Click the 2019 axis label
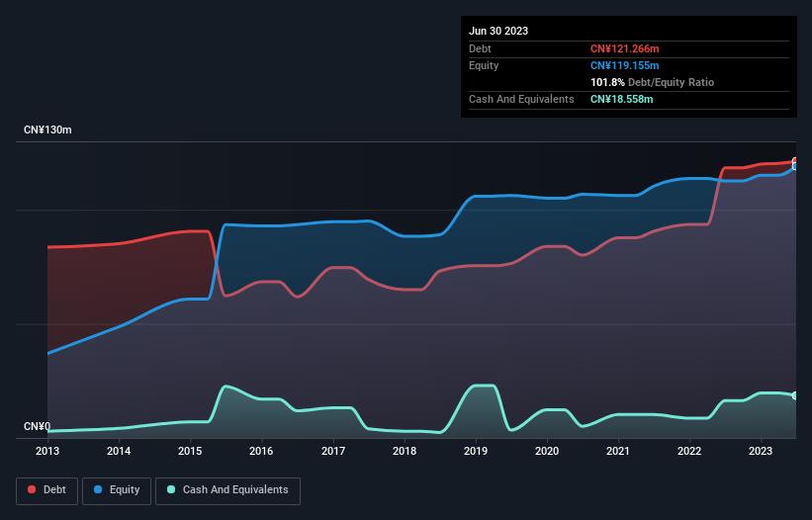This screenshot has height=520, width=812. [476, 451]
